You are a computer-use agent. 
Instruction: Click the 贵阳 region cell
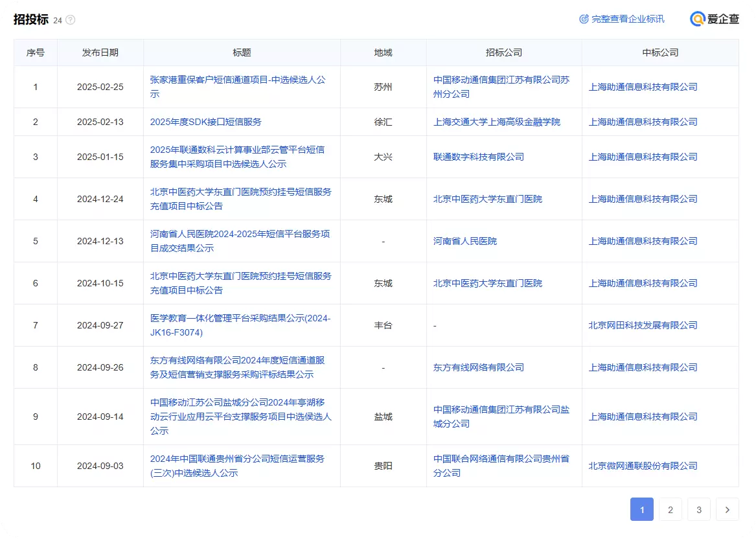384,466
